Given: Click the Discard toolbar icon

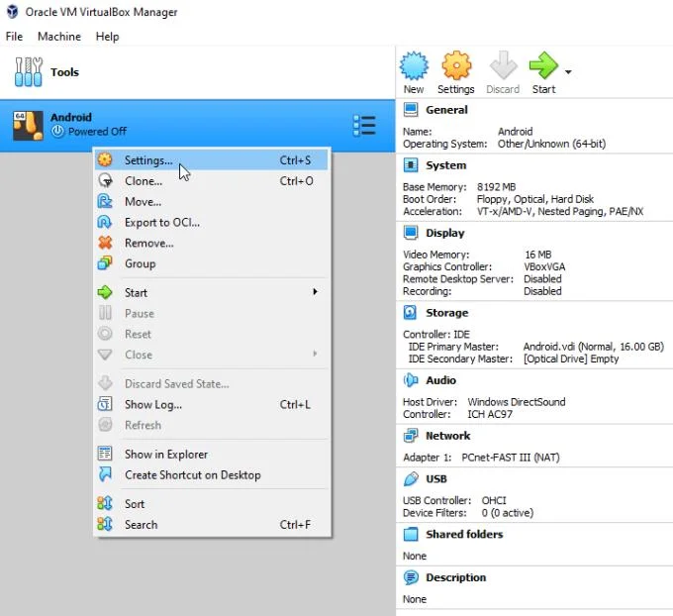Looking at the screenshot, I should tap(503, 65).
